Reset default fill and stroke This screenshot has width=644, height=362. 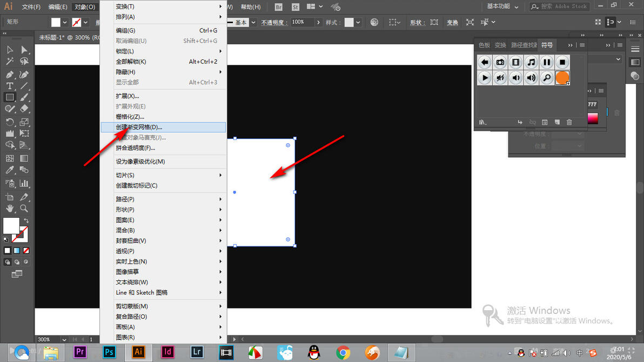point(6,239)
